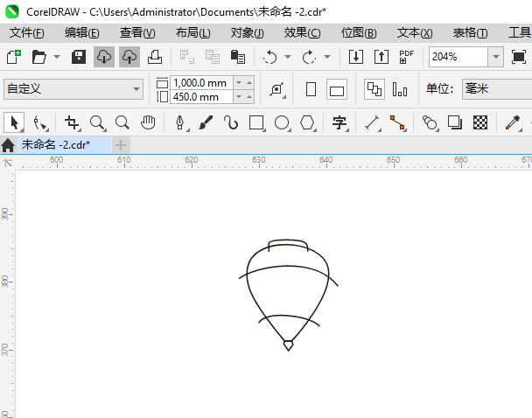Image resolution: width=532 pixels, height=418 pixels.
Task: Open the 文本(X) menu
Action: (x=415, y=33)
